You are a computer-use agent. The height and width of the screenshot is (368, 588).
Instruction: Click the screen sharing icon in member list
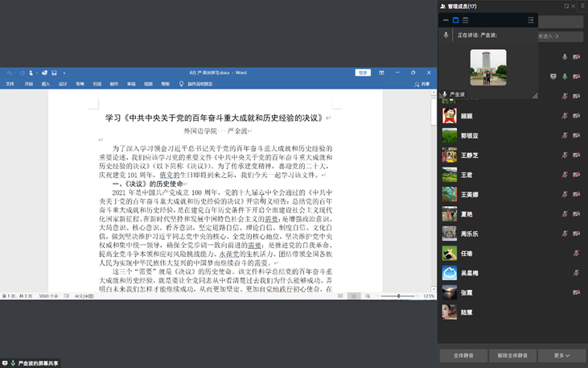coord(553,76)
